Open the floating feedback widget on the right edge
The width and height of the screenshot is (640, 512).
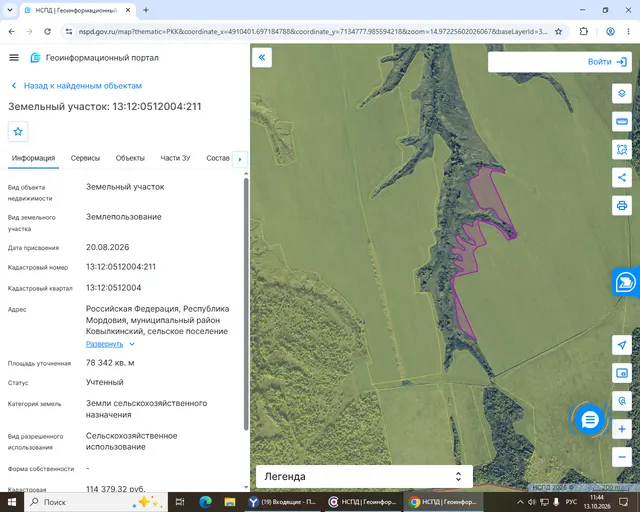[x=625, y=282]
